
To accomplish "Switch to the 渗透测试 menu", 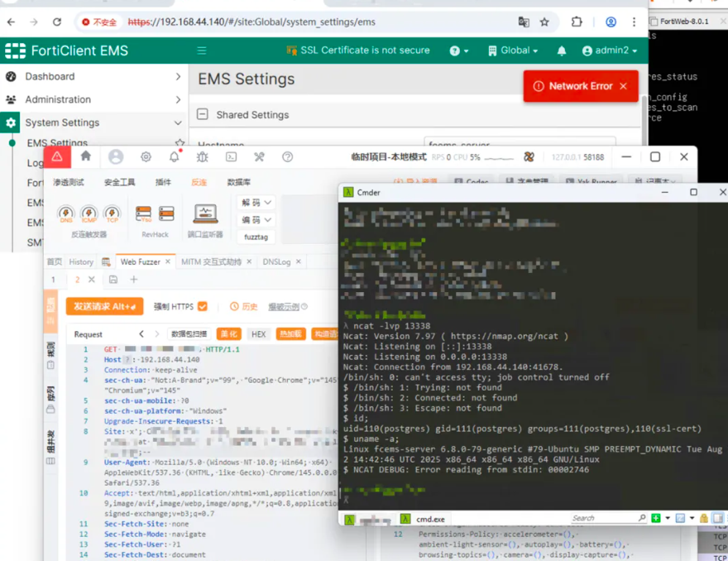I will point(68,182).
